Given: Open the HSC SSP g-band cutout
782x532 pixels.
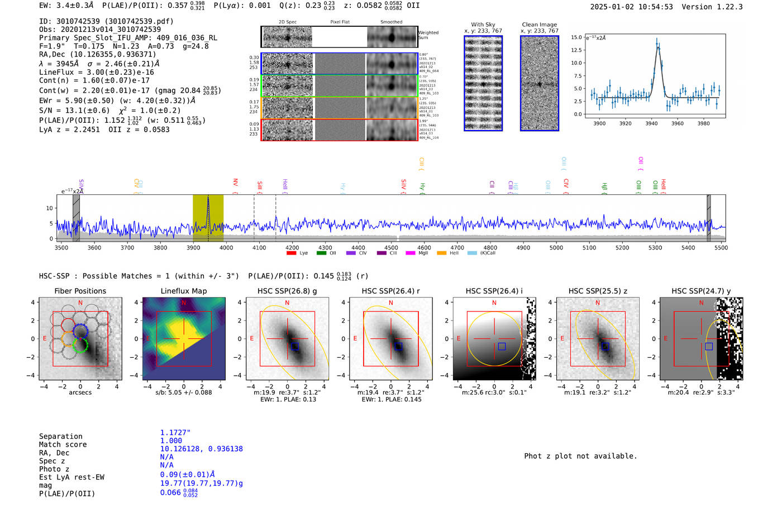Looking at the screenshot, I should coord(287,339).
